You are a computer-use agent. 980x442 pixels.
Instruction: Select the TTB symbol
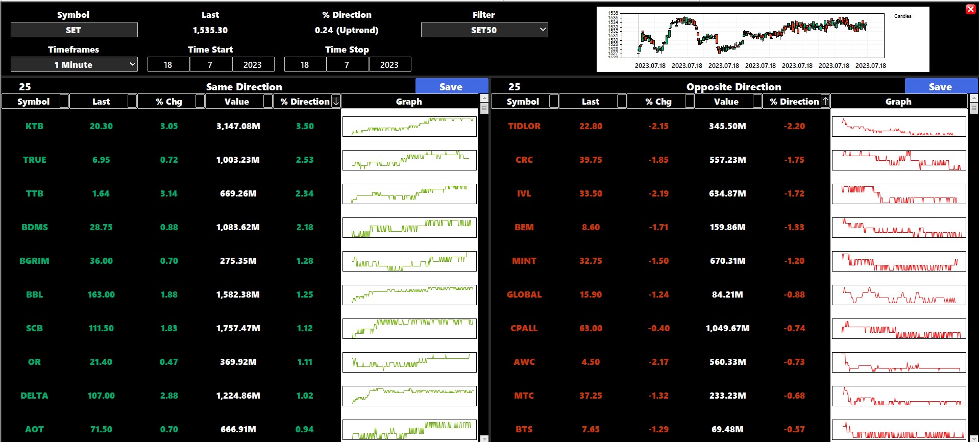click(34, 193)
